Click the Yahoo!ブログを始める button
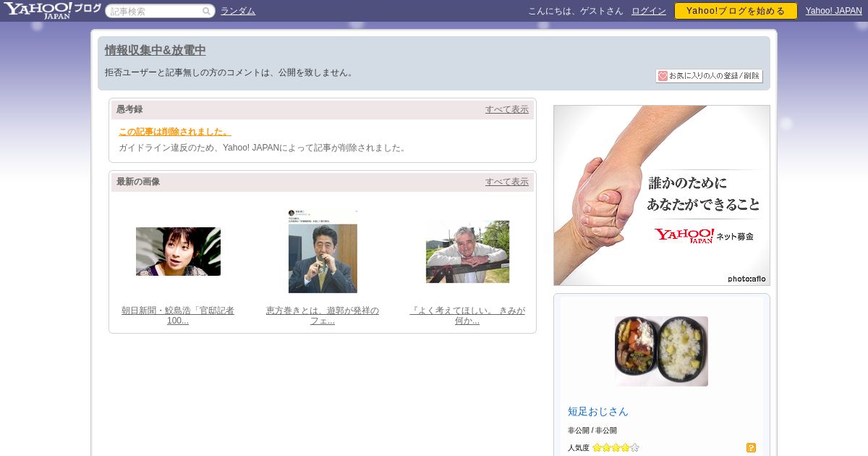868x456 pixels. (x=736, y=11)
